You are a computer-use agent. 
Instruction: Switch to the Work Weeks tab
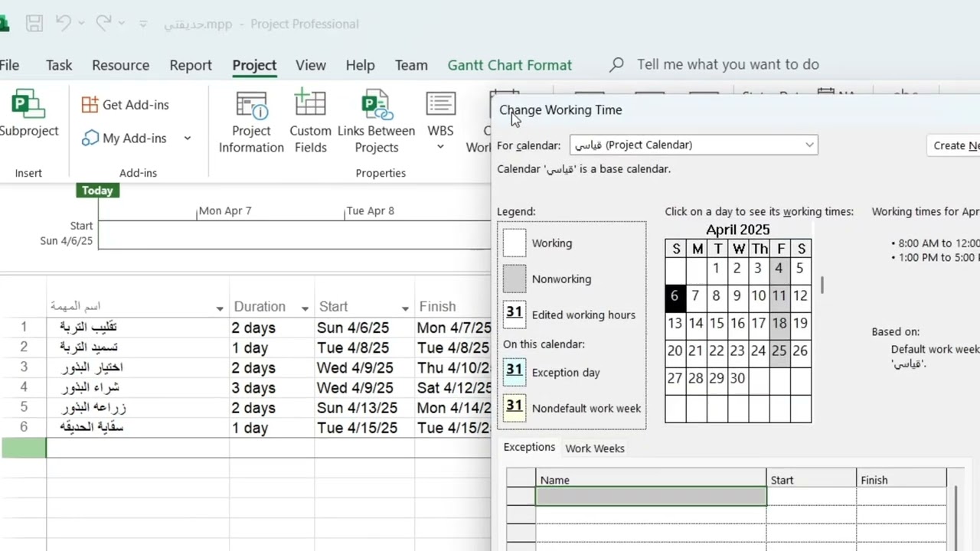coord(595,448)
